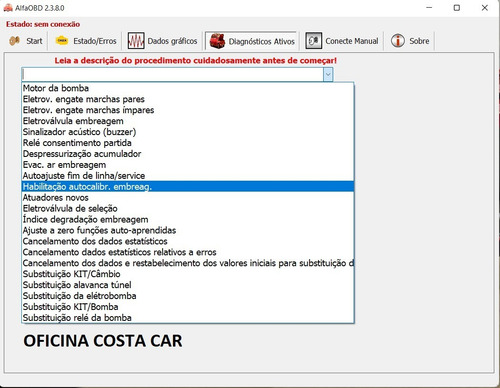Choose 'Eletrov. engate marchas pares'
The image size is (500, 388).
tap(188, 99)
